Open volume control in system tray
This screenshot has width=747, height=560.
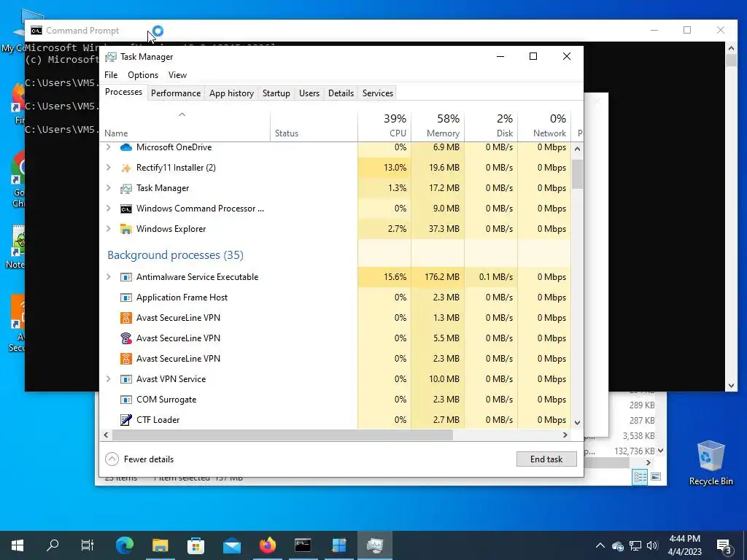click(653, 545)
